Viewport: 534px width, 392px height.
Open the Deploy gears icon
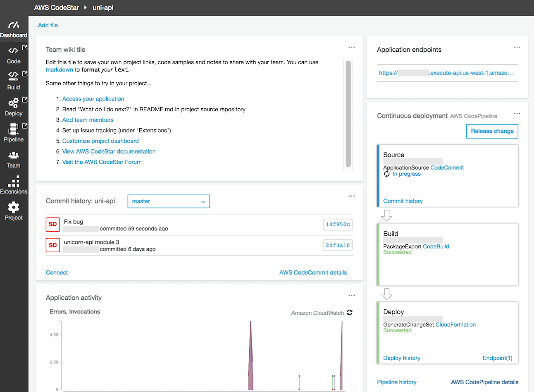coord(13,103)
